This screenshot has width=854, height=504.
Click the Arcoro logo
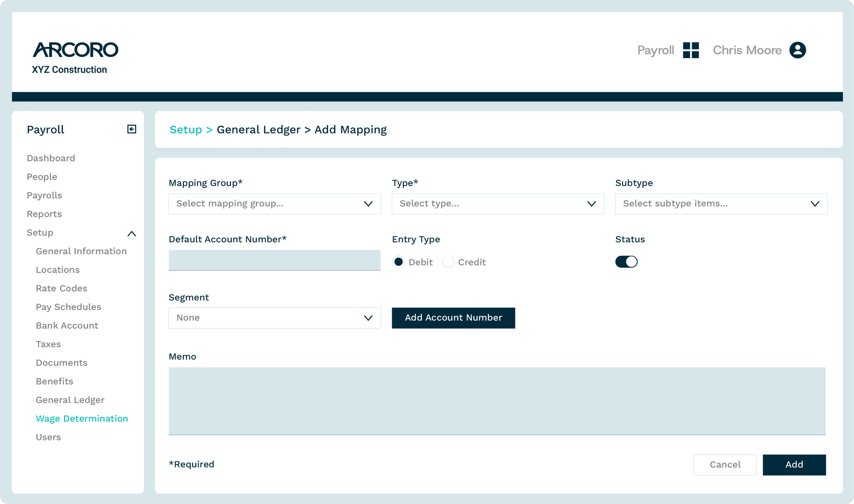76,50
